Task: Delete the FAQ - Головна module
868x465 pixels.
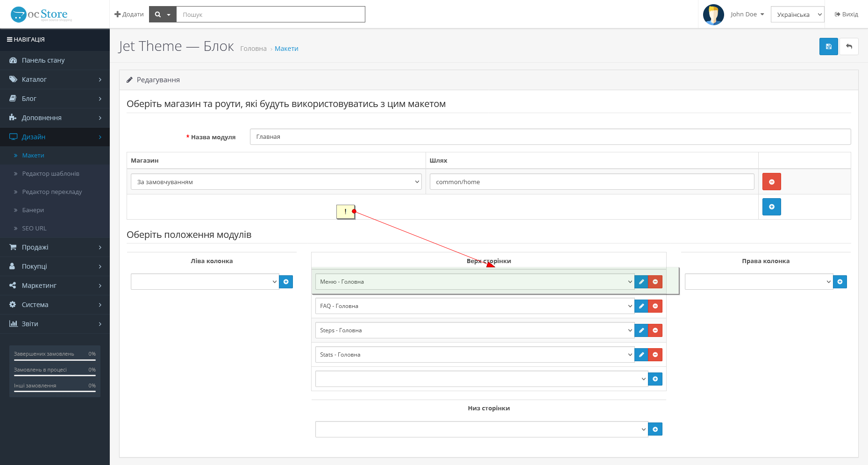Action: tap(655, 306)
